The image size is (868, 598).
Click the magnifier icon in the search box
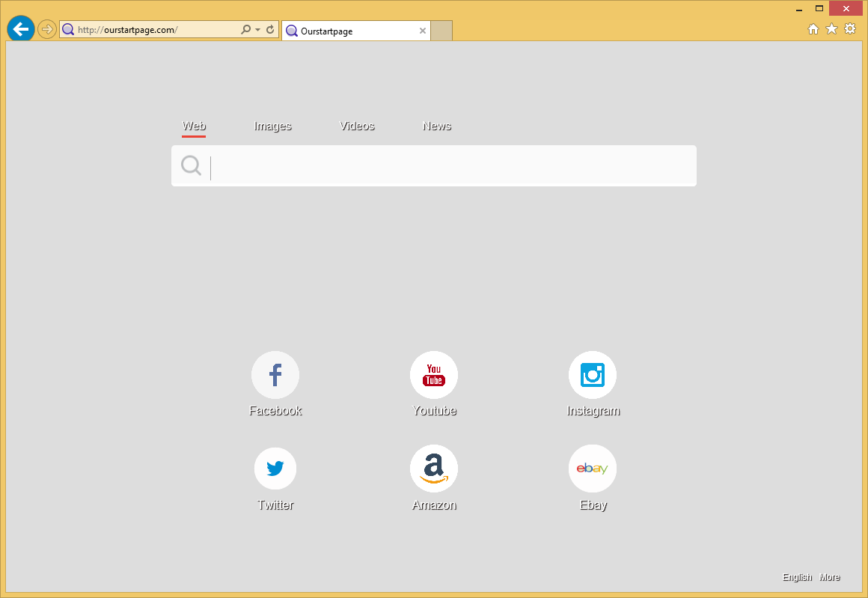tap(191, 165)
